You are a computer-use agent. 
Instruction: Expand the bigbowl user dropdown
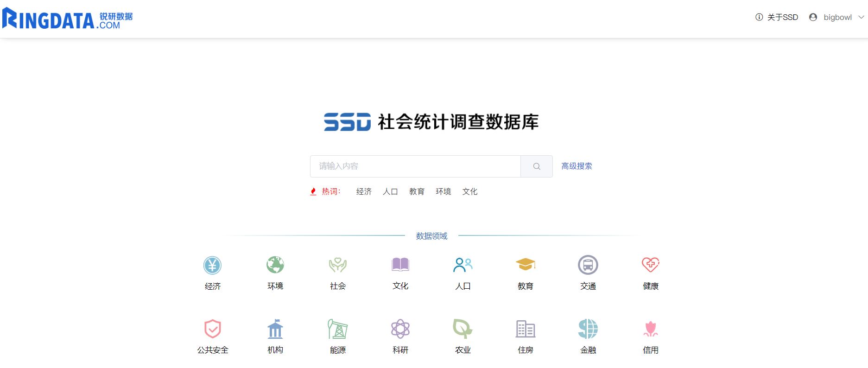pyautogui.click(x=836, y=17)
